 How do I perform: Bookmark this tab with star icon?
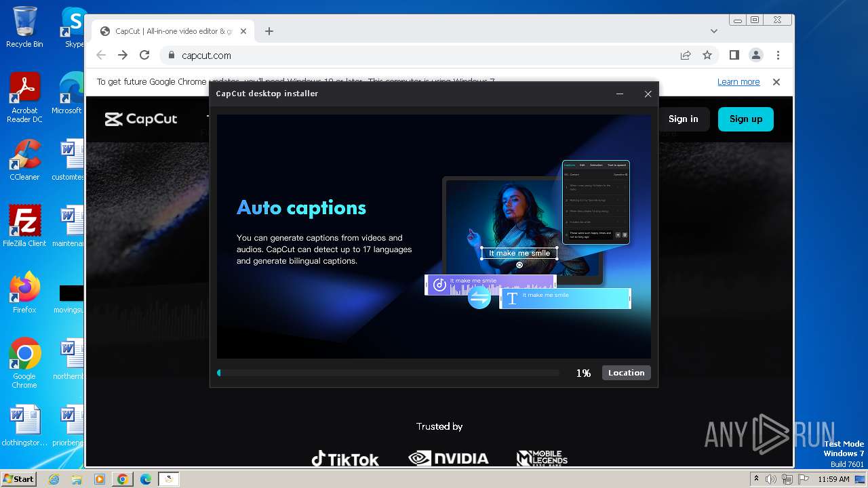707,56
